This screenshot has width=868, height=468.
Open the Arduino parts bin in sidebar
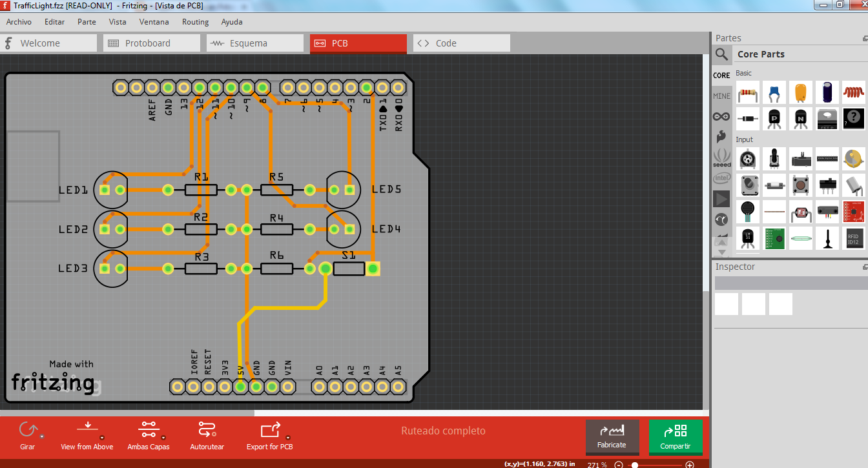[x=721, y=116]
